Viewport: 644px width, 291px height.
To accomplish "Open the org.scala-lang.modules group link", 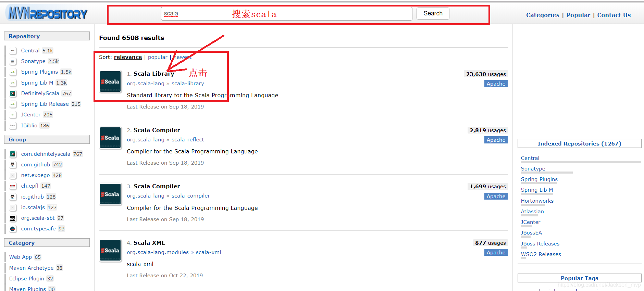I will coord(158,252).
